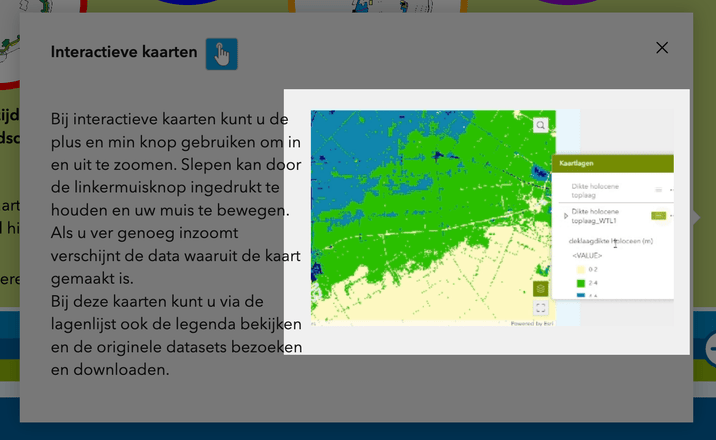Click the round minus button behind dialog
Screen dimensions: 716x440
tap(711, 349)
